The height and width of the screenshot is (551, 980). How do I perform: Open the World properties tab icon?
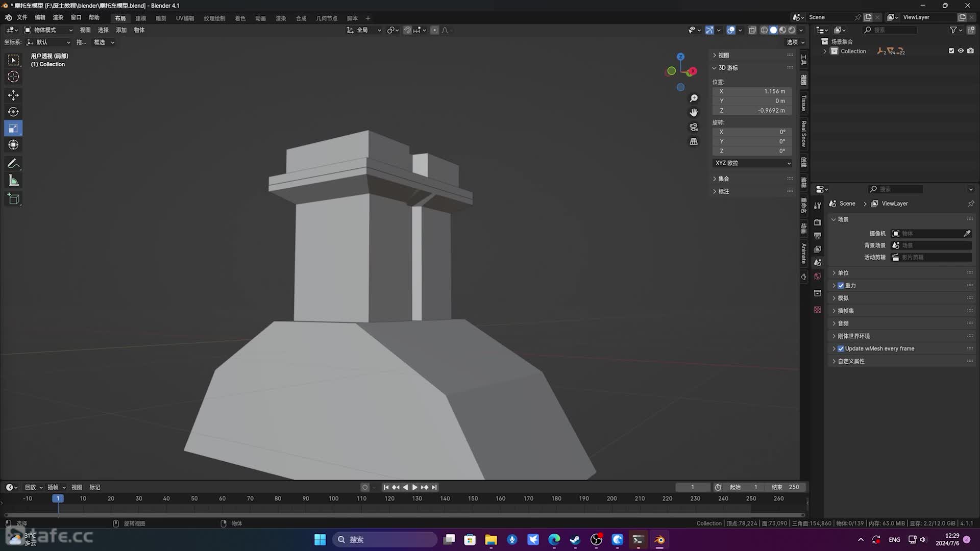(817, 276)
